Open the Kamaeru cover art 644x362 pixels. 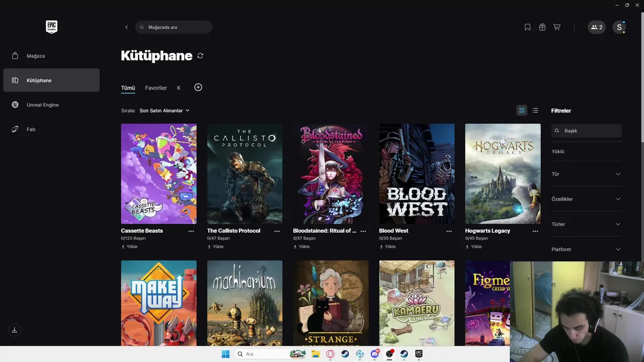coord(417,303)
